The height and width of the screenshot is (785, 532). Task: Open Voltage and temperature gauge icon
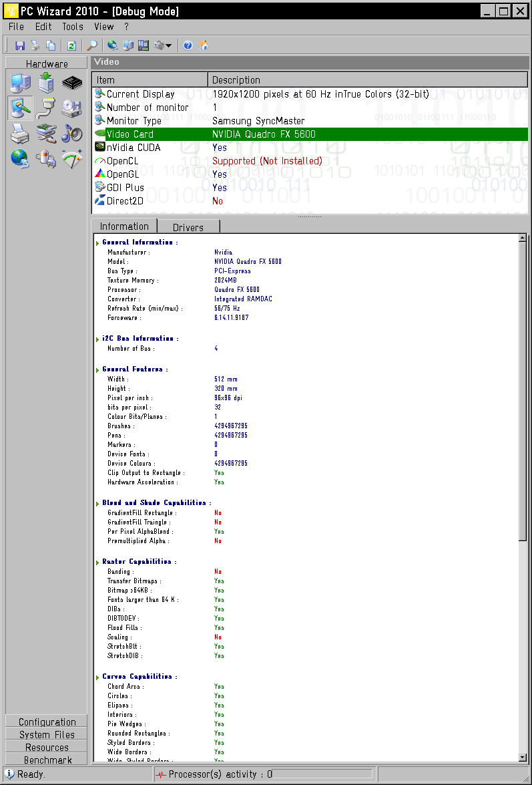[x=72, y=159]
